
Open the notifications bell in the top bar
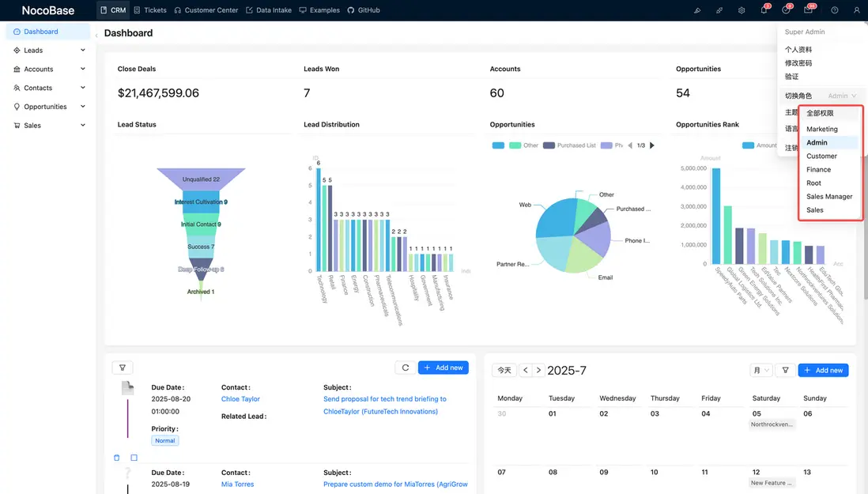(764, 10)
